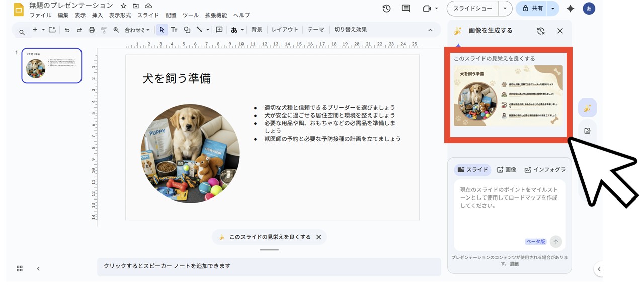The image size is (644, 298).
Task: Refresh suggestions in the 画像を生成する panel
Action: click(541, 31)
